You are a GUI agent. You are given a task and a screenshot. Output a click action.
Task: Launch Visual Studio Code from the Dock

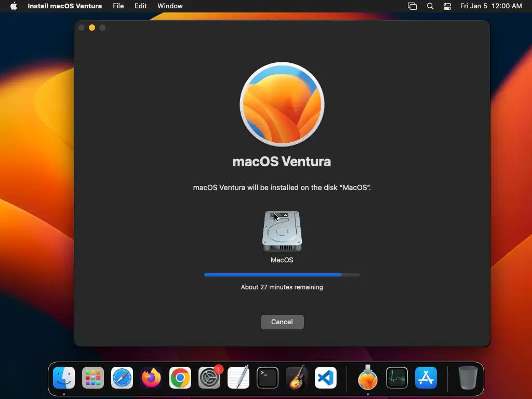click(x=326, y=377)
